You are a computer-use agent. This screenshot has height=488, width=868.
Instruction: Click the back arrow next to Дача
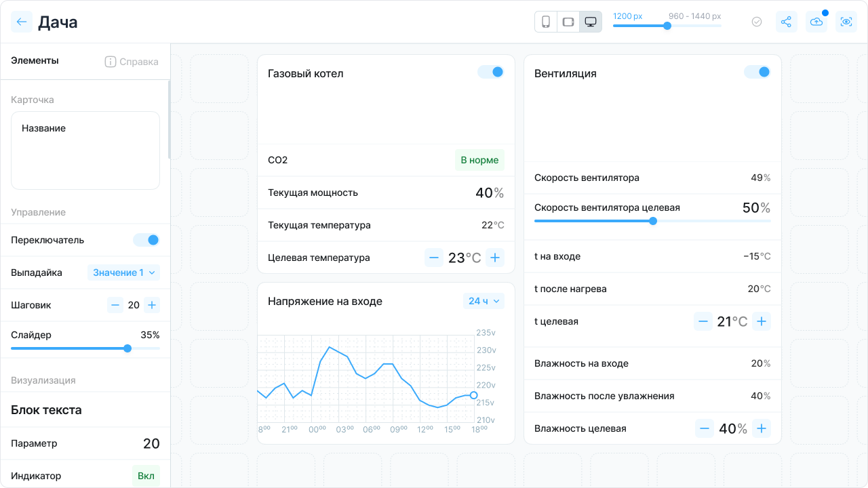tap(22, 22)
